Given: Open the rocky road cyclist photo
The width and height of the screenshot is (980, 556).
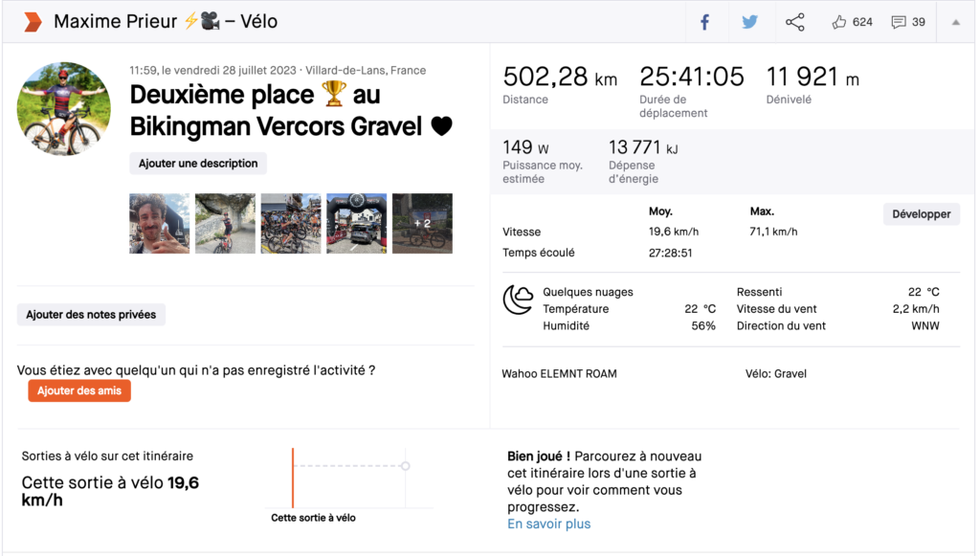Looking at the screenshot, I should pyautogui.click(x=225, y=224).
